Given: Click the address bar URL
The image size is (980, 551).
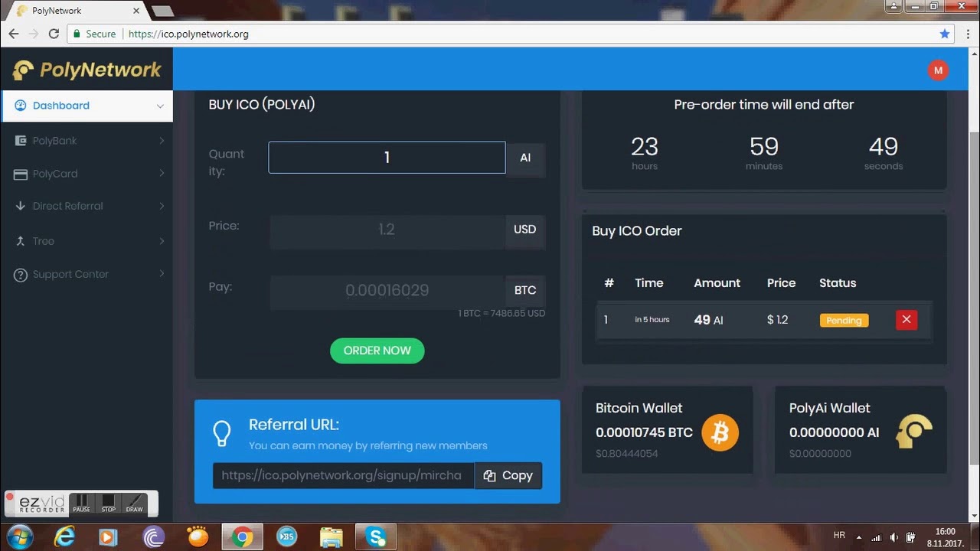Looking at the screenshot, I should click(188, 34).
